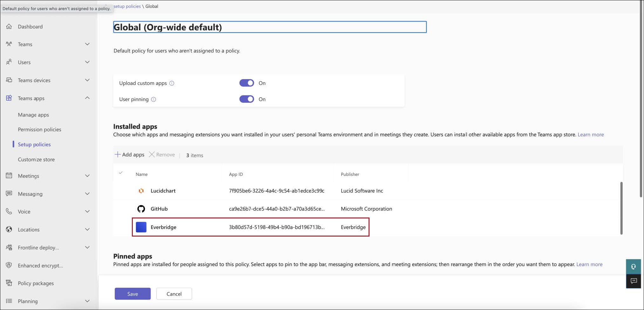
Task: Click Microsoft Corporation publisher cell
Action: [x=366, y=209]
